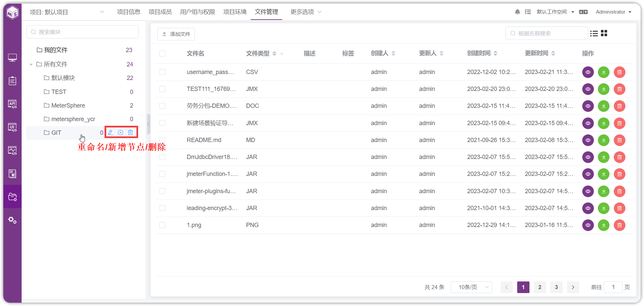Click the 添加文件 button
Image resolution: width=644 pixels, height=306 pixels.
click(176, 34)
